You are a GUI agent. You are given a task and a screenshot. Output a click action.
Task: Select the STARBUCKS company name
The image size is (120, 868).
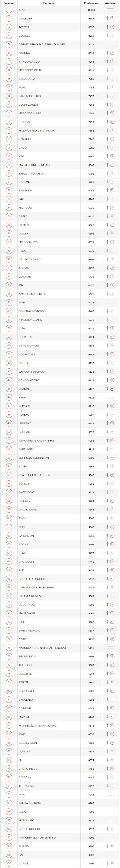(27, 561)
